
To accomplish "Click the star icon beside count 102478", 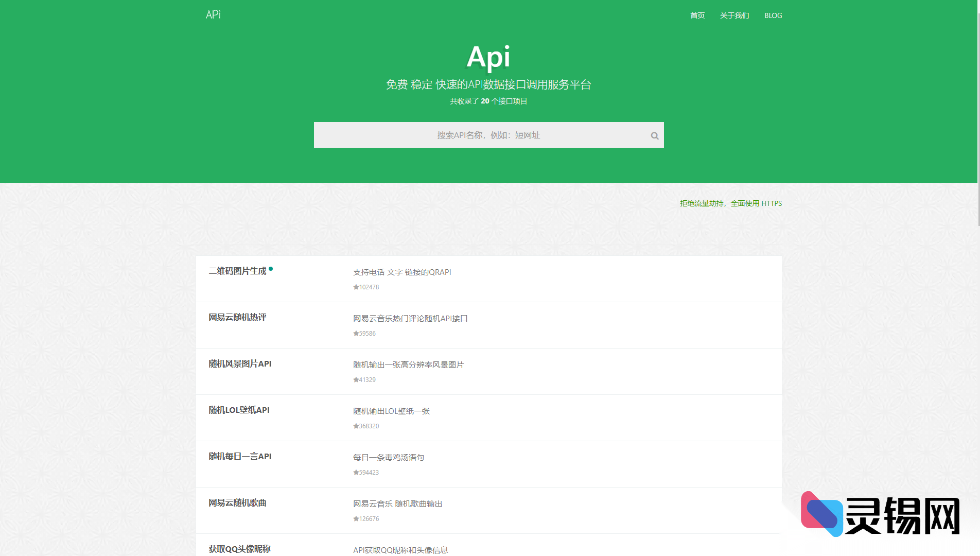I will tap(355, 287).
